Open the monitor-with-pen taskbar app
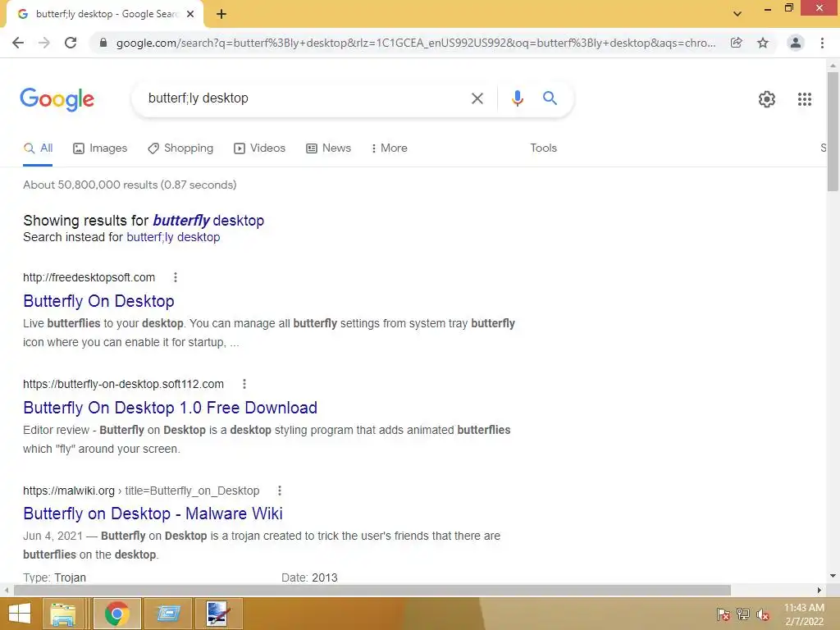840x630 pixels. point(218,614)
